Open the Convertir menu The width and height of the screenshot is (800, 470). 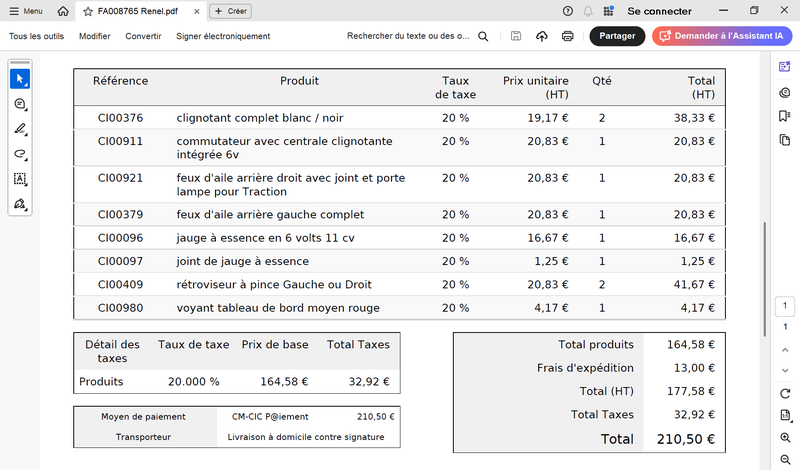(143, 36)
